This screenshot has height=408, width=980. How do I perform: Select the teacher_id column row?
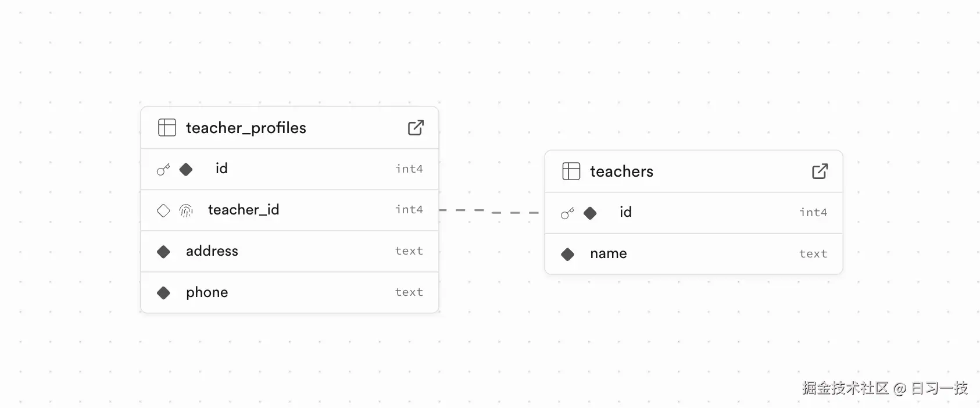point(289,210)
